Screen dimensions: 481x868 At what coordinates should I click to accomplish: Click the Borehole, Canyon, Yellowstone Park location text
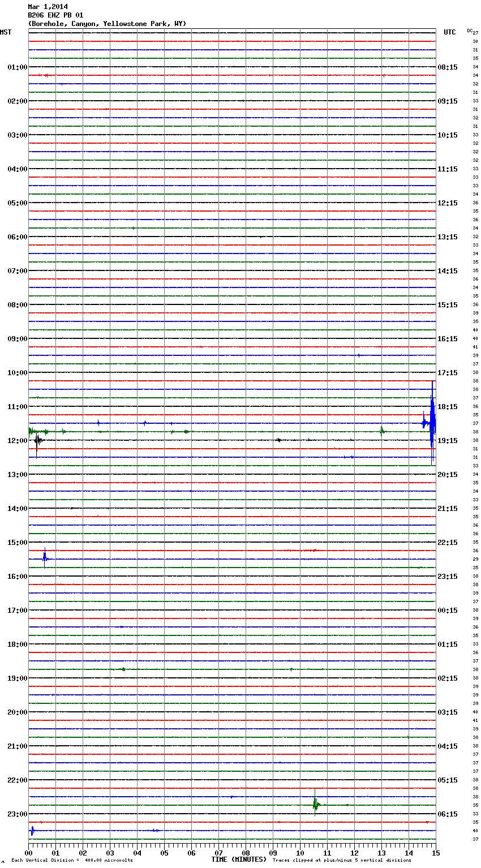point(107,24)
